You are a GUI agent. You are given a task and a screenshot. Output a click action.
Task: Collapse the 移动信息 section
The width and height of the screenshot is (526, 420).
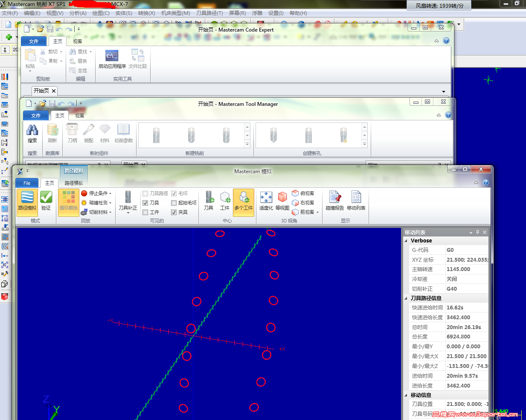[x=406, y=395]
